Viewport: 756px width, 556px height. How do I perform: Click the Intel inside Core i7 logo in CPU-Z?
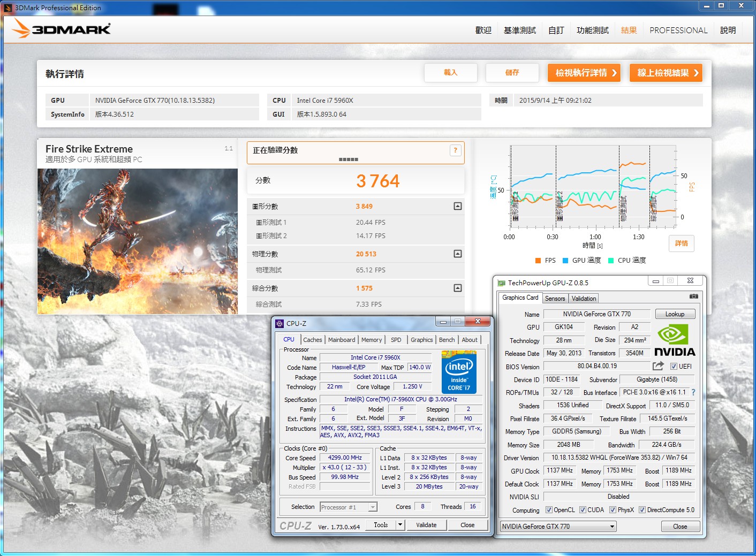(x=459, y=372)
